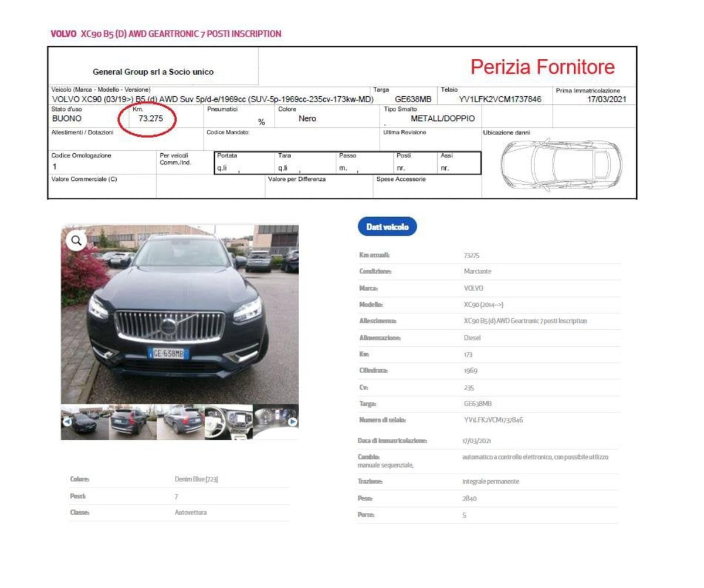Click the Valore per Differenza label
Screen dimensions: 704x588
[297, 180]
